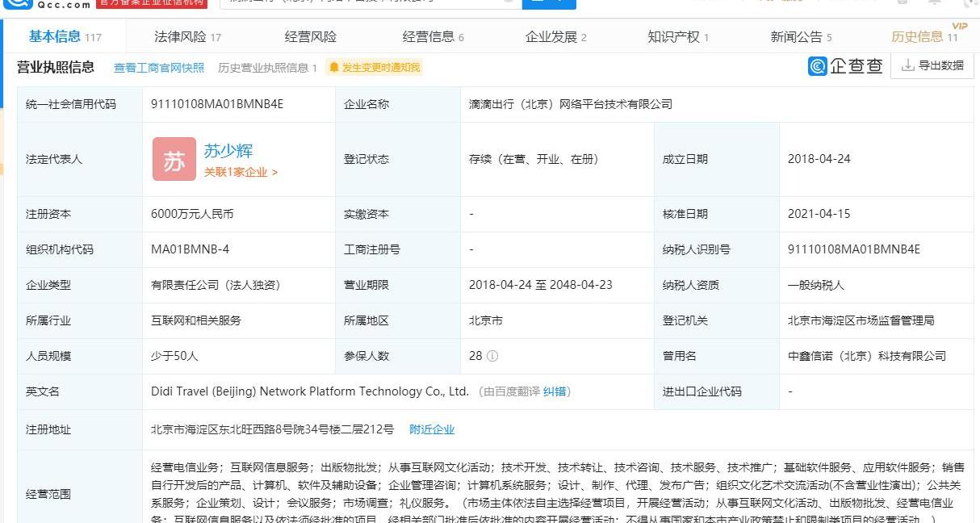Click the info icon beside 参保人数 28

pyautogui.click(x=492, y=356)
